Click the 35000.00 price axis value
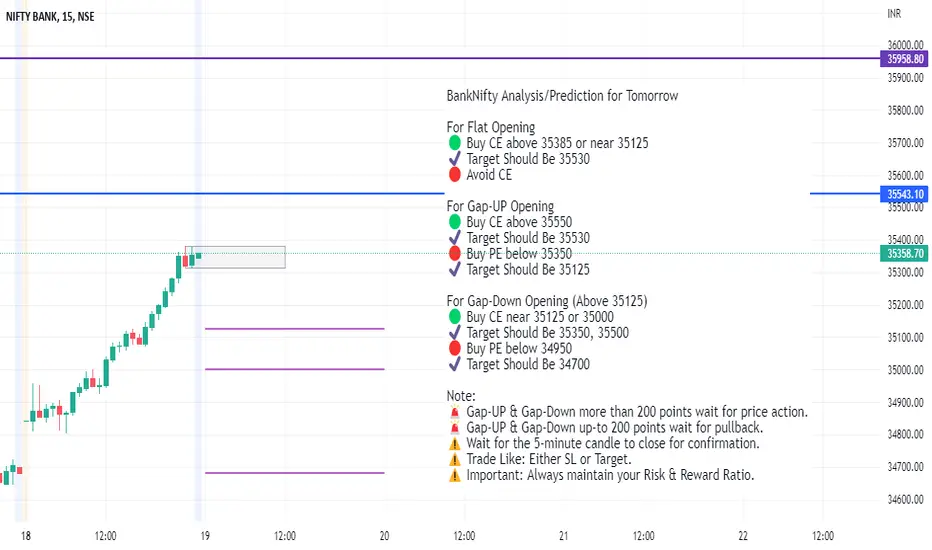The height and width of the screenshot is (550, 932). [x=905, y=370]
